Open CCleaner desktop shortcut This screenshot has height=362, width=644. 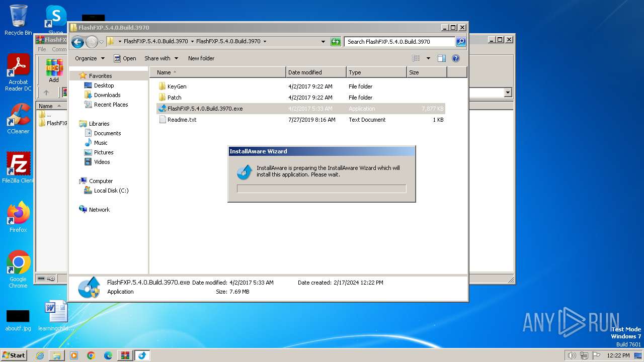18,119
